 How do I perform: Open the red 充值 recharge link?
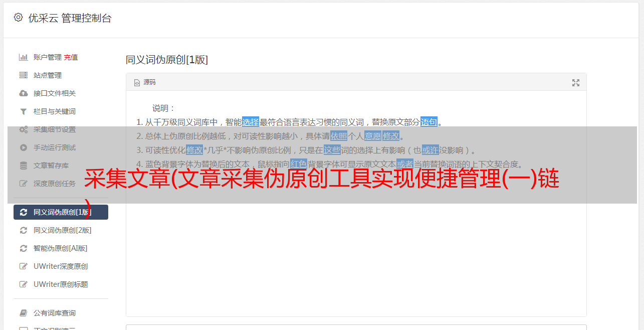click(x=71, y=57)
